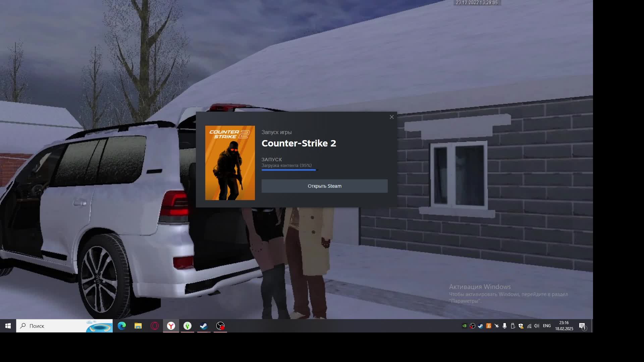This screenshot has height=362, width=644.
Task: Open Opera browser from the taskbar
Action: click(155, 326)
